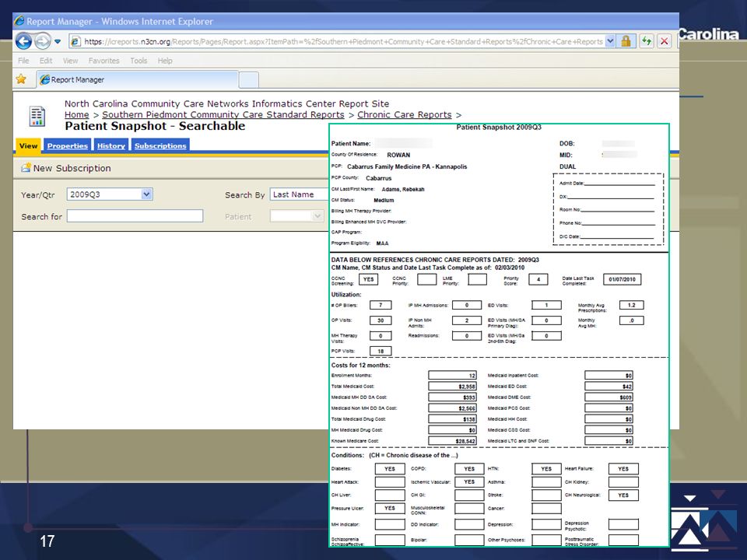747x560 pixels.
Task: Click the address bar URL field
Action: click(343, 41)
